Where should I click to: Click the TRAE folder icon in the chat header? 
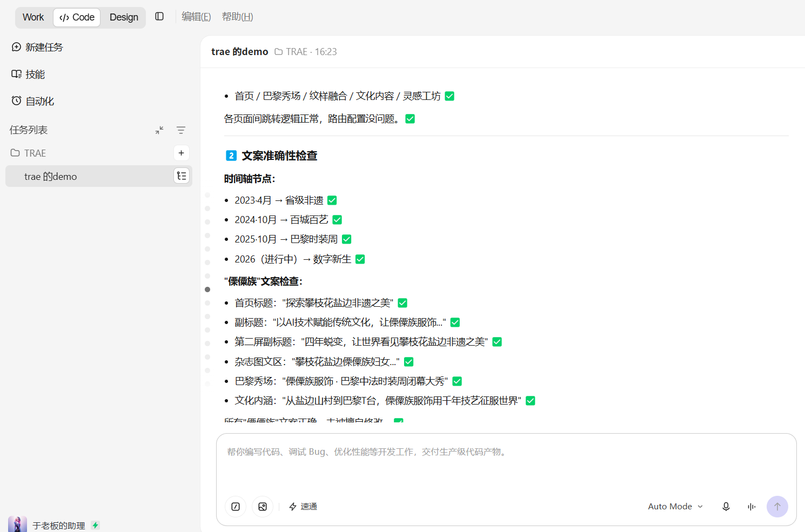pyautogui.click(x=279, y=52)
